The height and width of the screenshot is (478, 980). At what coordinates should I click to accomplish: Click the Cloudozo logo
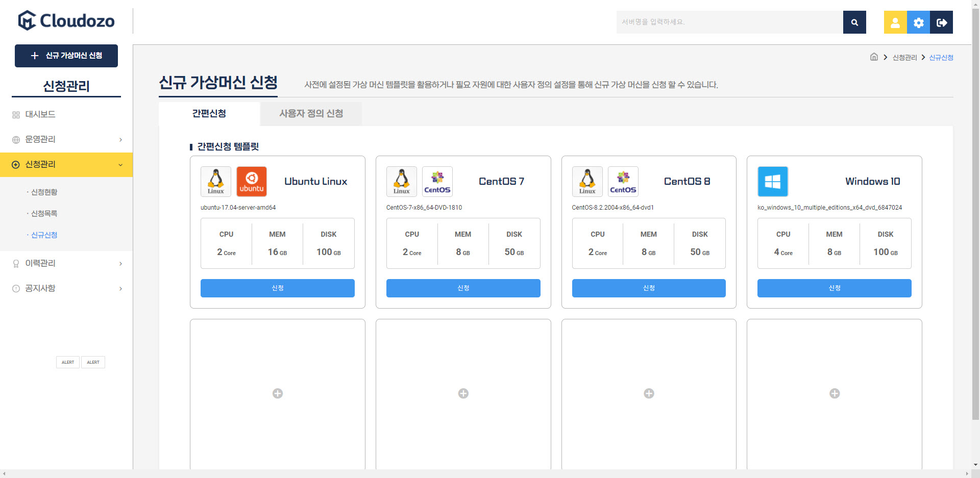(x=66, y=21)
